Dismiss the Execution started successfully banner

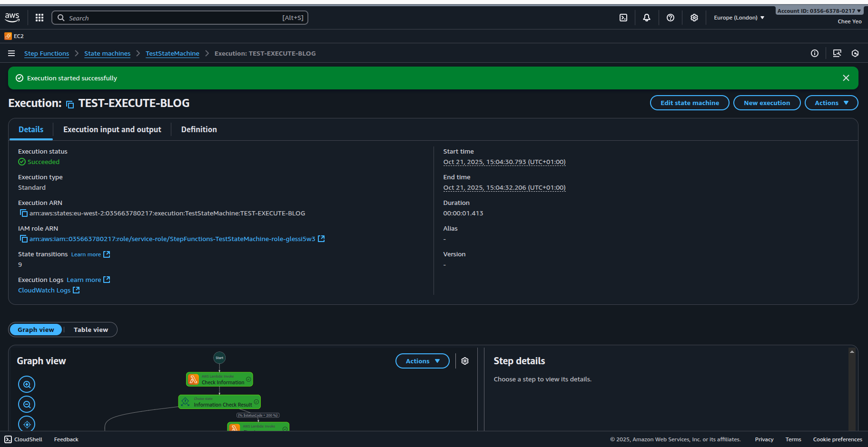pyautogui.click(x=846, y=78)
